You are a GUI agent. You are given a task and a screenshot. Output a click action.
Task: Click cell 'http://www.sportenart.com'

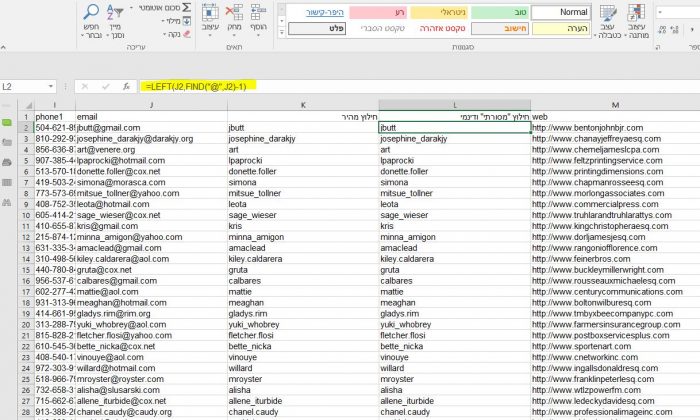coord(615,346)
